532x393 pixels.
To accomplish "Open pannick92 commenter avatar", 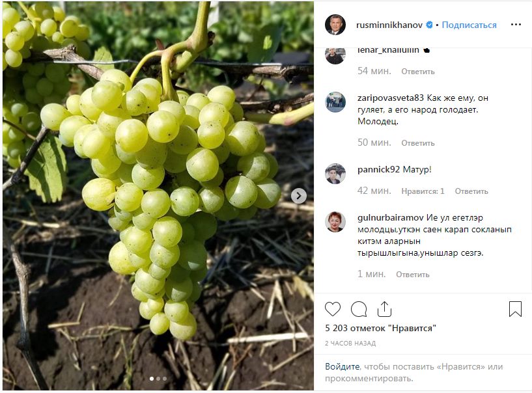I will pos(335,174).
